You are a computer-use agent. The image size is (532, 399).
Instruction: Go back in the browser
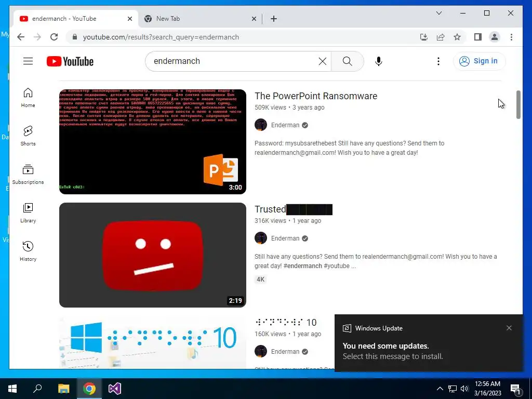coord(21,37)
